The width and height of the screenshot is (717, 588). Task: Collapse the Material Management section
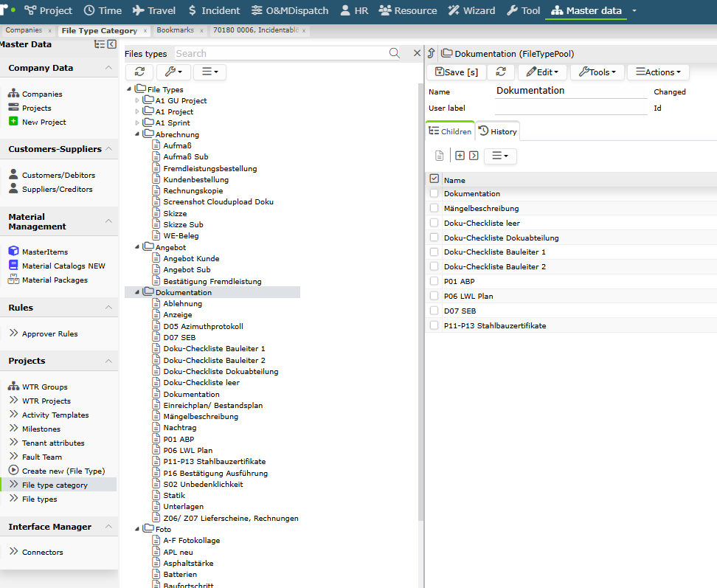[x=108, y=221]
